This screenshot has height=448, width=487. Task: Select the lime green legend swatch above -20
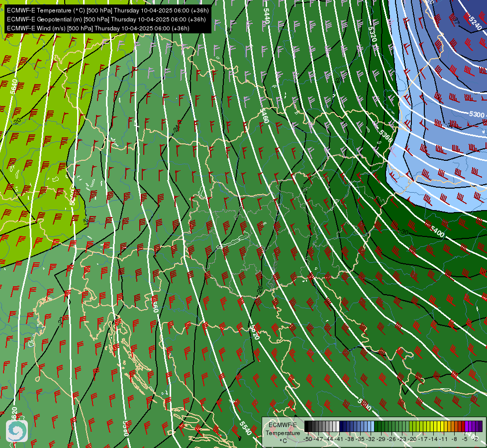tap(414, 426)
